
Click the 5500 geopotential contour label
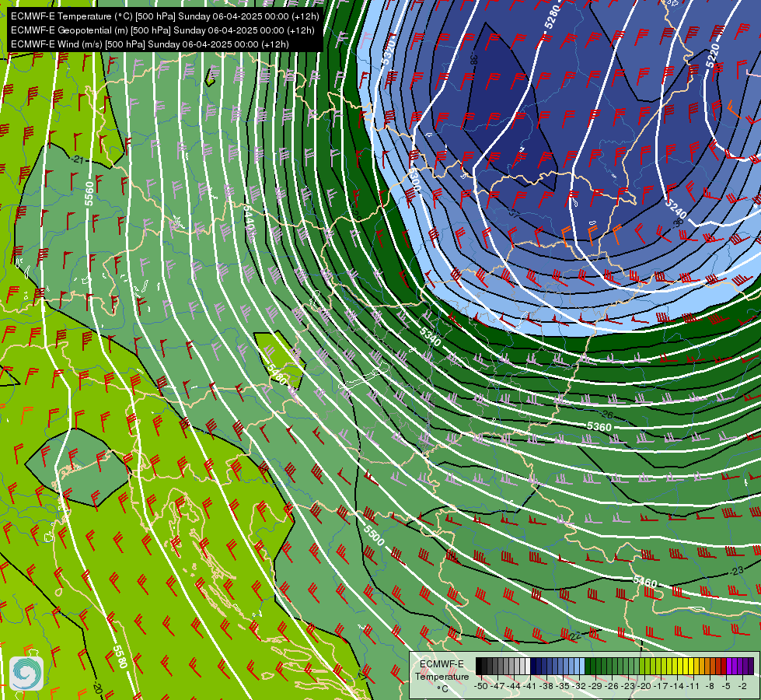click(374, 535)
